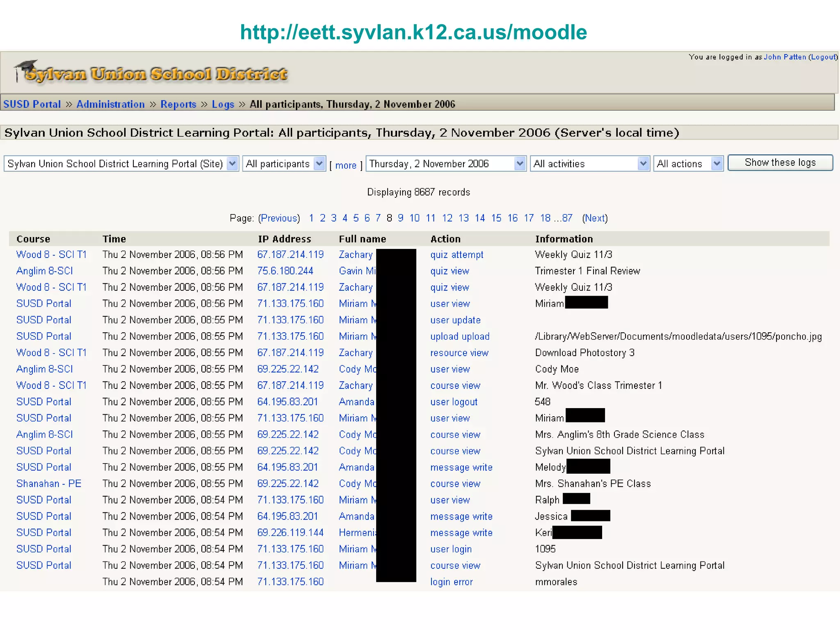Select the 'Displaying 8687 records' text
Image resolution: width=840 pixels, height=630 pixels.
[x=418, y=192]
